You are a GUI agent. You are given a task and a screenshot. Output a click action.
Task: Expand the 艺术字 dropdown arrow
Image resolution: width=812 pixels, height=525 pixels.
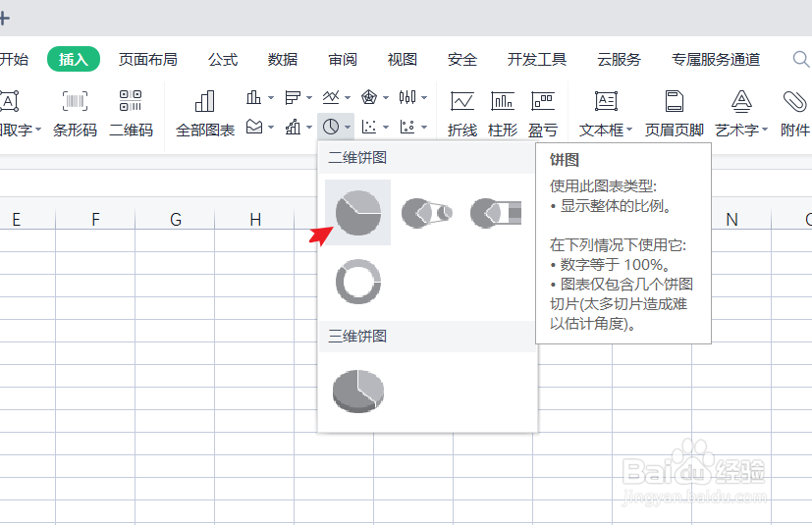[765, 130]
